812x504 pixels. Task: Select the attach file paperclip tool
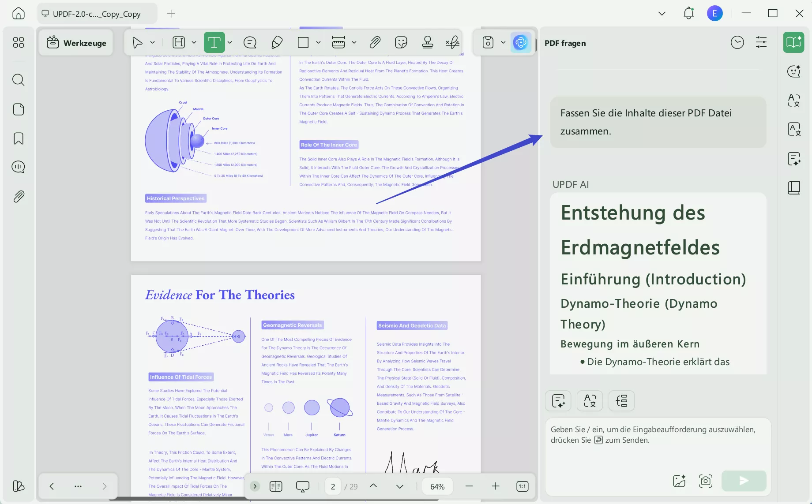375,43
